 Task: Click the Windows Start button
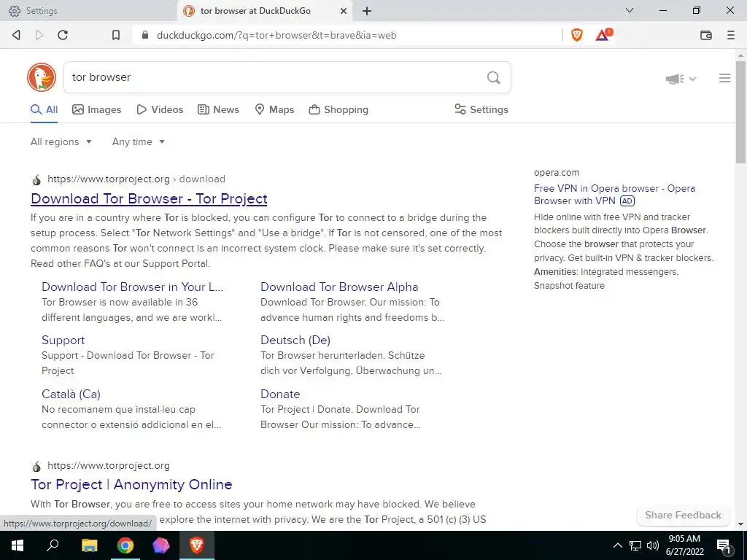18,545
